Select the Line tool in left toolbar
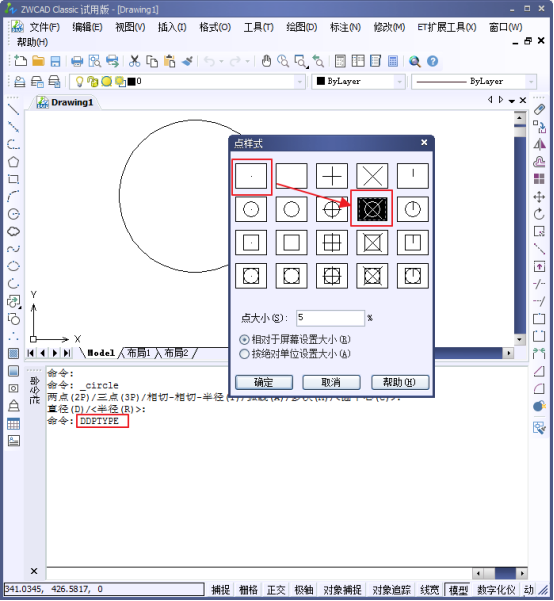Screen dimensions: 554x601 pos(13,109)
